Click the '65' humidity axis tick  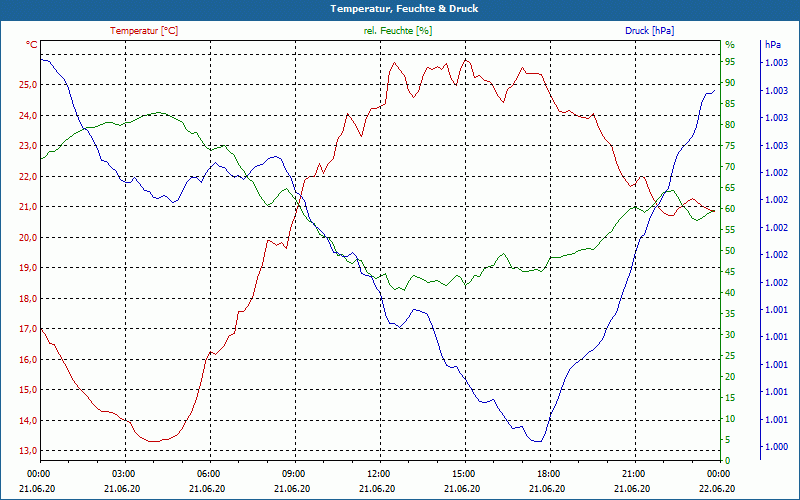click(x=730, y=188)
